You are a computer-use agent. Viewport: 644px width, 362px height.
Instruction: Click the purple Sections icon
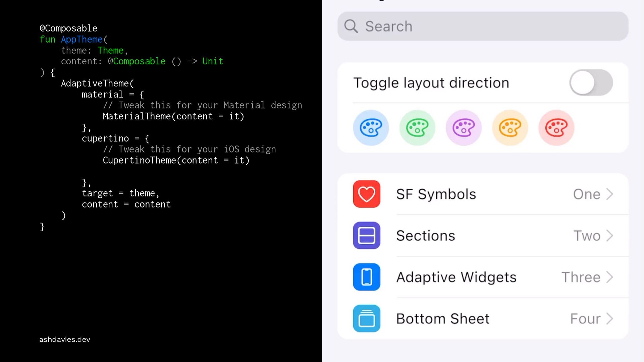366,235
